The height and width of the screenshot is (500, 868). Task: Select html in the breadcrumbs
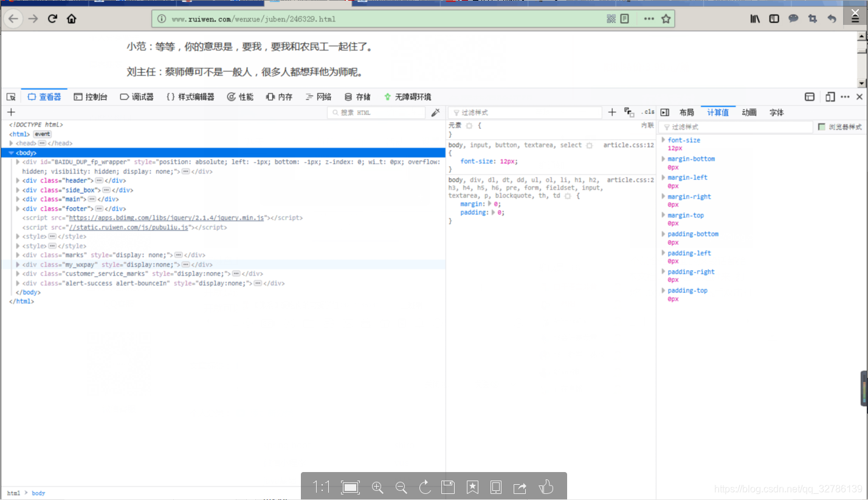(x=13, y=493)
